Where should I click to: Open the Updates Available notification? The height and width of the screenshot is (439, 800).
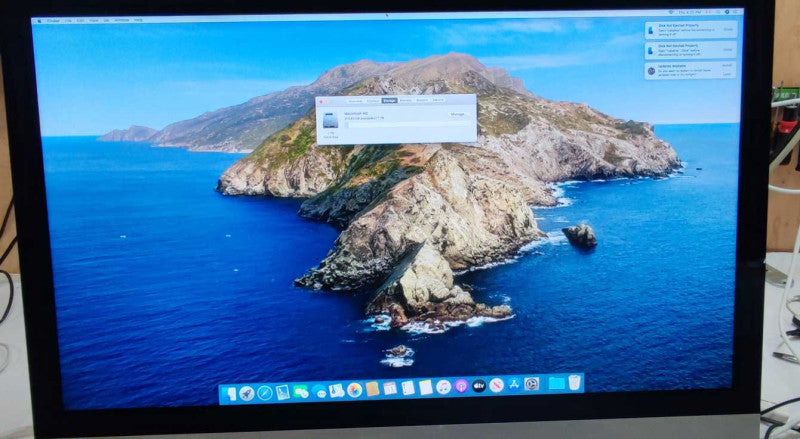point(691,71)
